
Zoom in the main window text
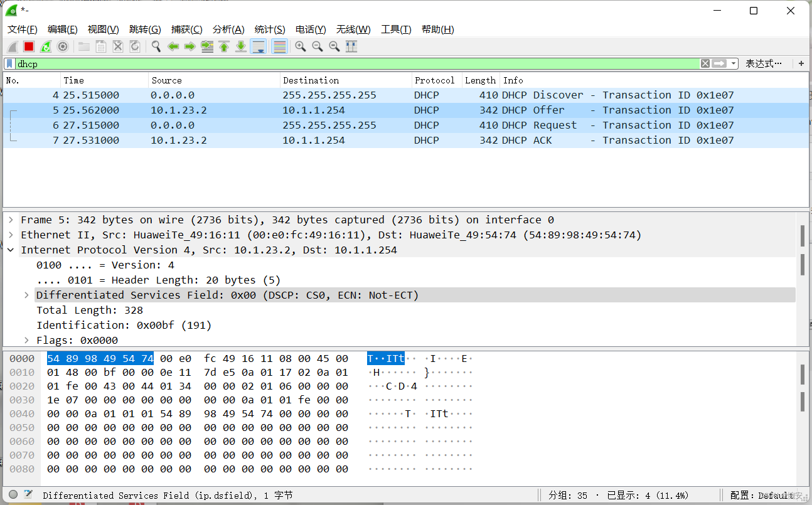coord(301,46)
